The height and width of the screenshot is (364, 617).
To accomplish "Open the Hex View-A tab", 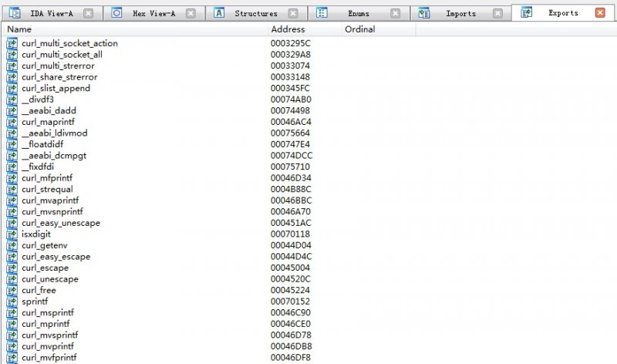I will point(153,13).
